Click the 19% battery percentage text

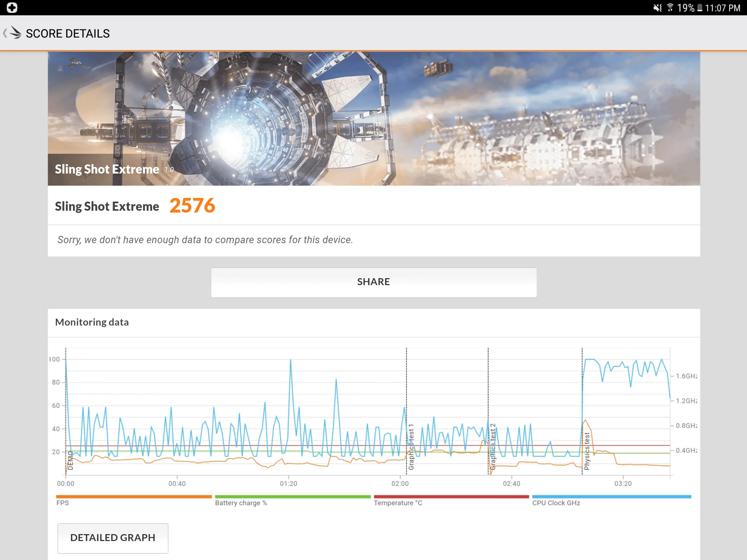(686, 8)
